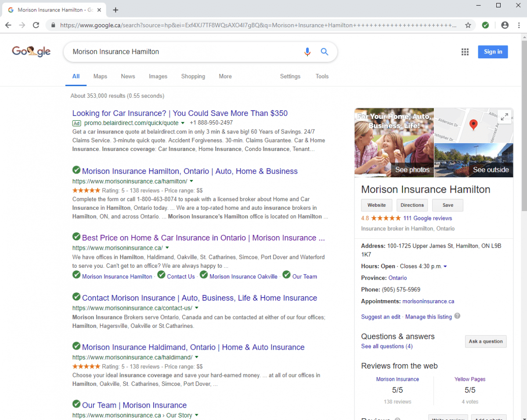Click green check beside Morison Insurance Oakville sitelink
Image resolution: width=527 pixels, height=420 pixels.
[x=204, y=275]
